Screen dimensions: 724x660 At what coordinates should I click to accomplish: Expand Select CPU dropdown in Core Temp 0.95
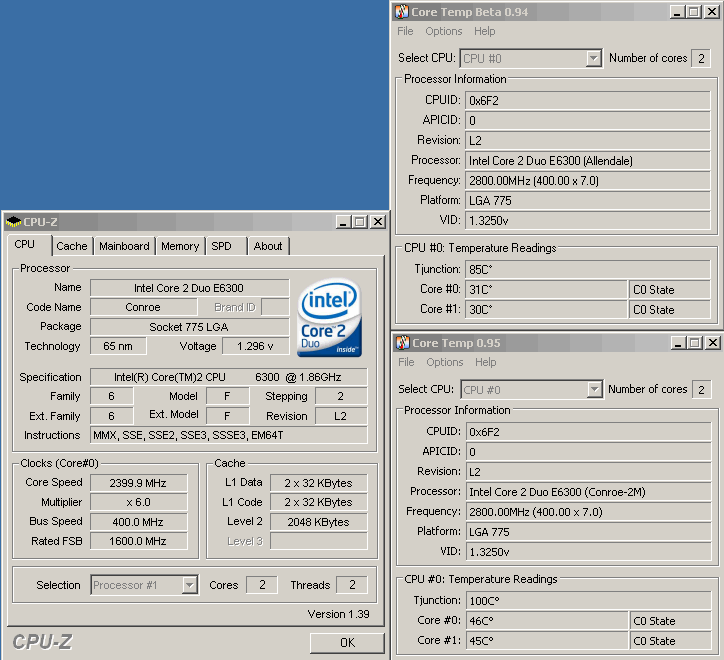(x=594, y=390)
